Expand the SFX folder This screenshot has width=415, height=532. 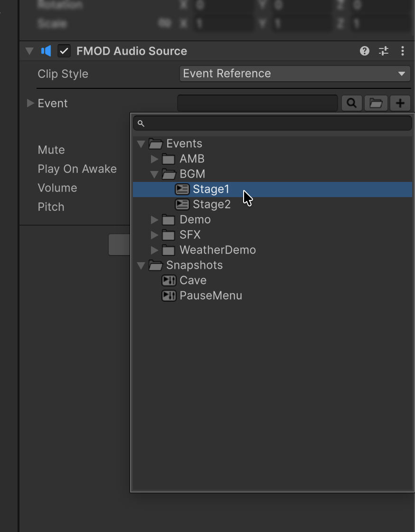point(154,235)
